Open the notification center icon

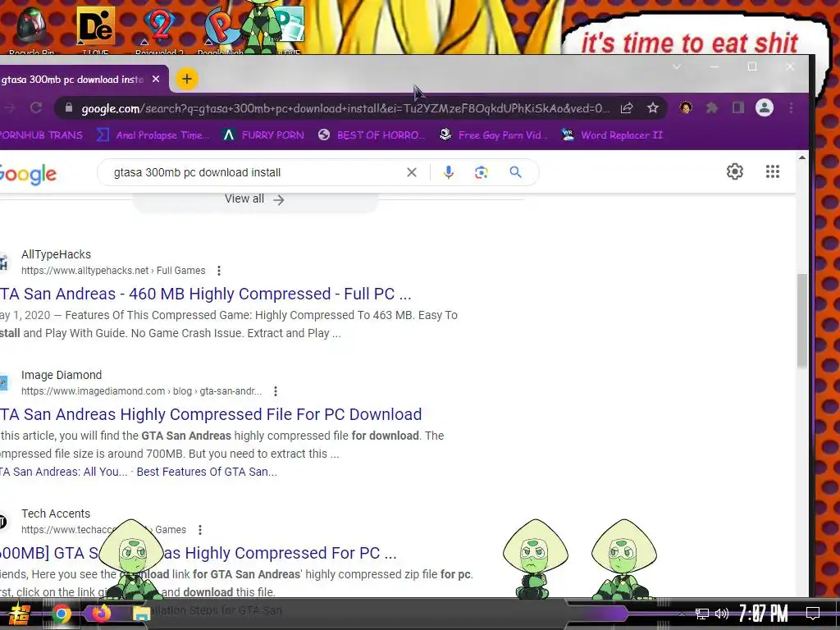(813, 614)
